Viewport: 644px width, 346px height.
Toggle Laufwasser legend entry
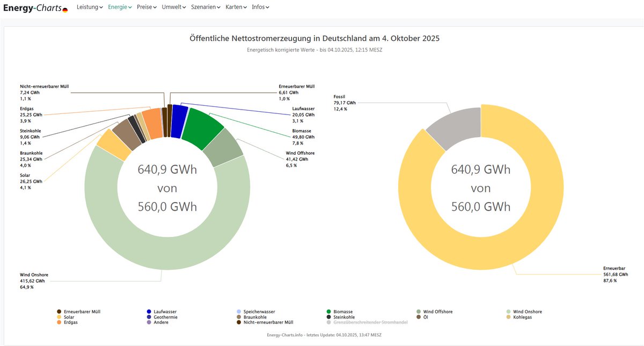point(162,312)
